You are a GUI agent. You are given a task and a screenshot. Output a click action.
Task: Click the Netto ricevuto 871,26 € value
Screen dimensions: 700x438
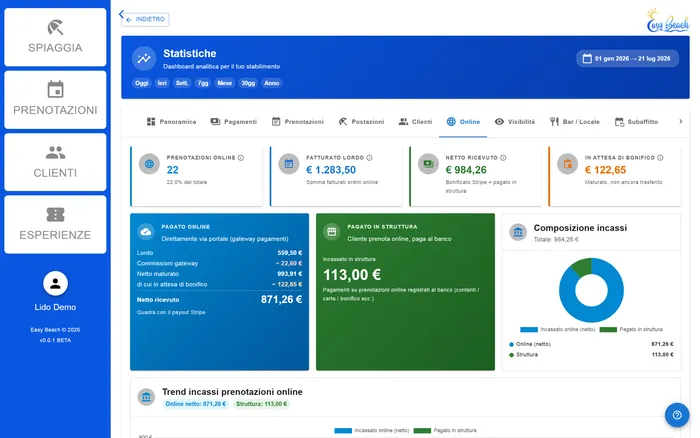pyautogui.click(x=281, y=300)
